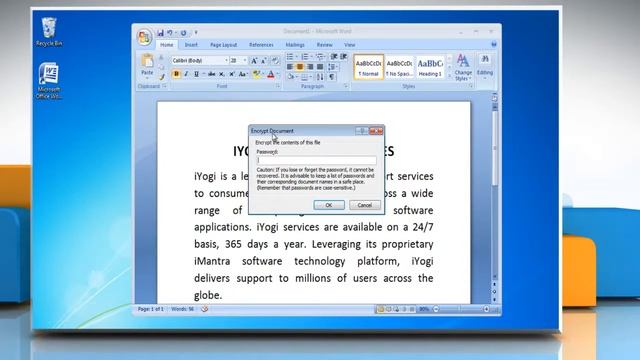The image size is (640, 360).
Task: Toggle Italic formatting
Action: [186, 74]
